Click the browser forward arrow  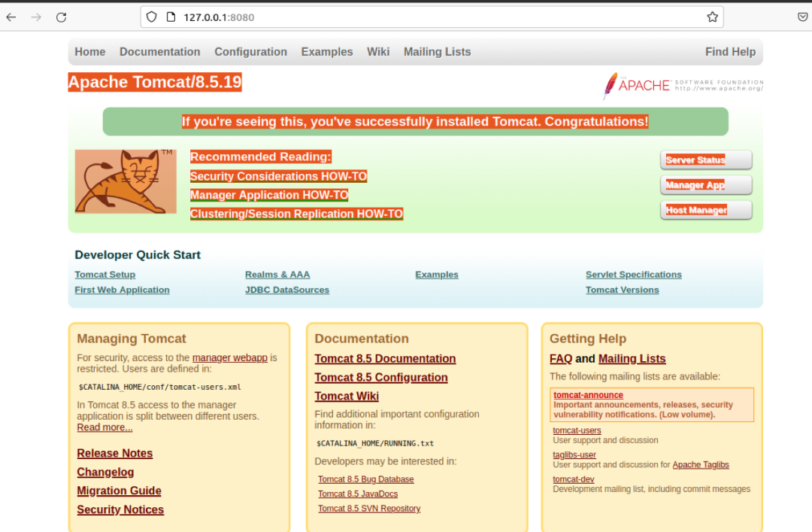coord(36,17)
